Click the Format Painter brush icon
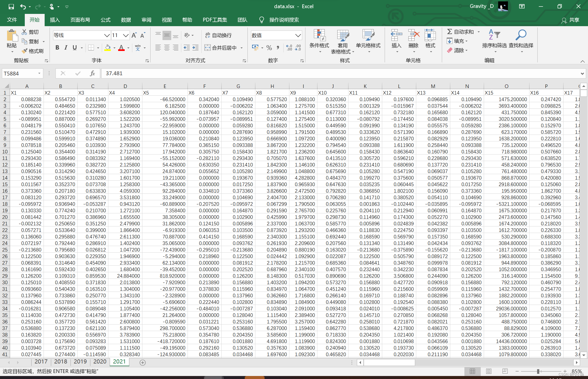 tap(25, 51)
